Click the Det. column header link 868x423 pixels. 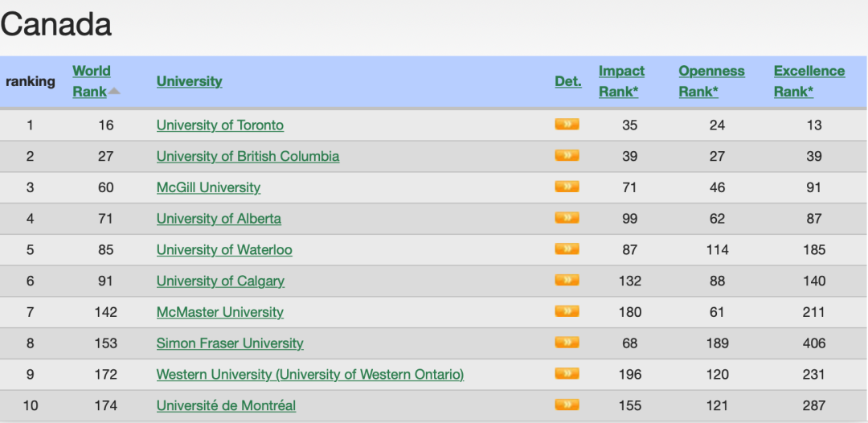[568, 81]
